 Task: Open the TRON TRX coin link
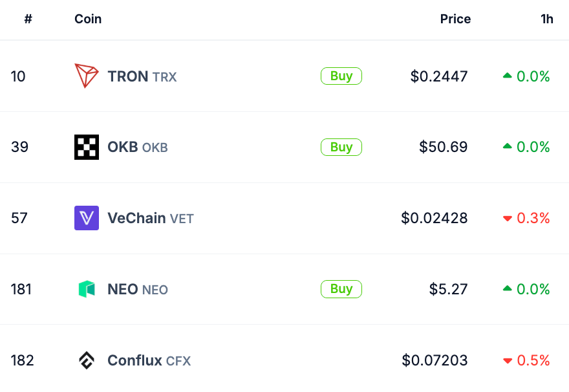142,76
